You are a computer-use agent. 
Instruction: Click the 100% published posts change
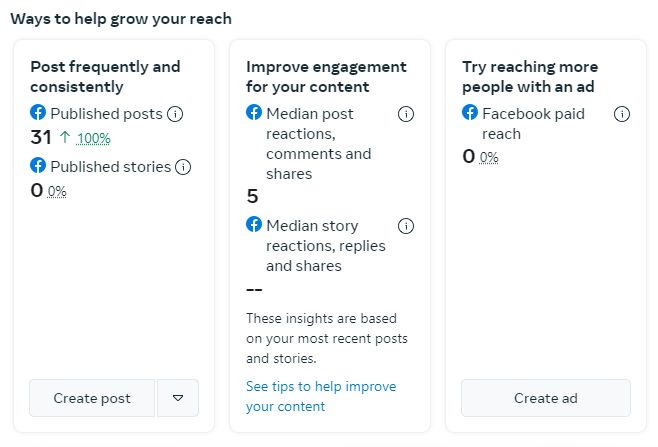click(94, 138)
